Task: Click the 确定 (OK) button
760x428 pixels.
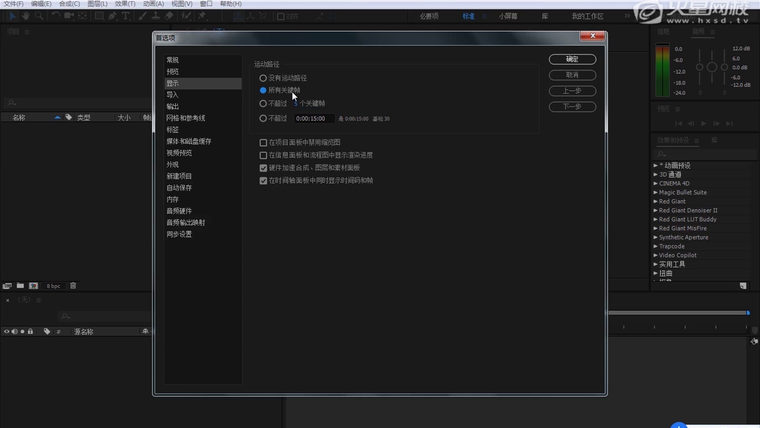Action: tap(572, 59)
